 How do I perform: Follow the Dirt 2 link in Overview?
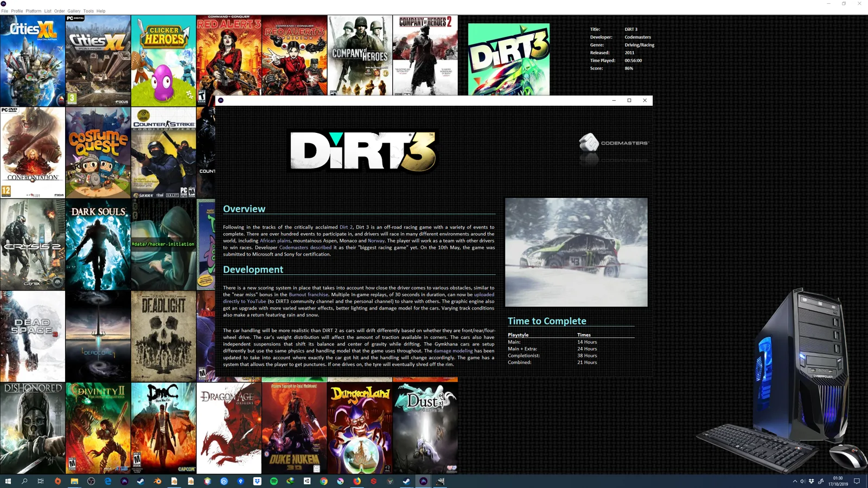coord(346,227)
